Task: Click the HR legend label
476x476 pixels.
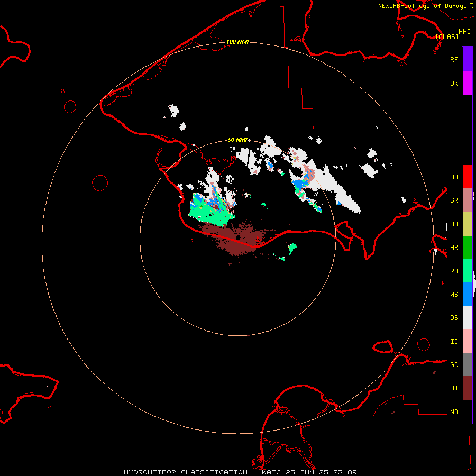Action: [x=454, y=248]
